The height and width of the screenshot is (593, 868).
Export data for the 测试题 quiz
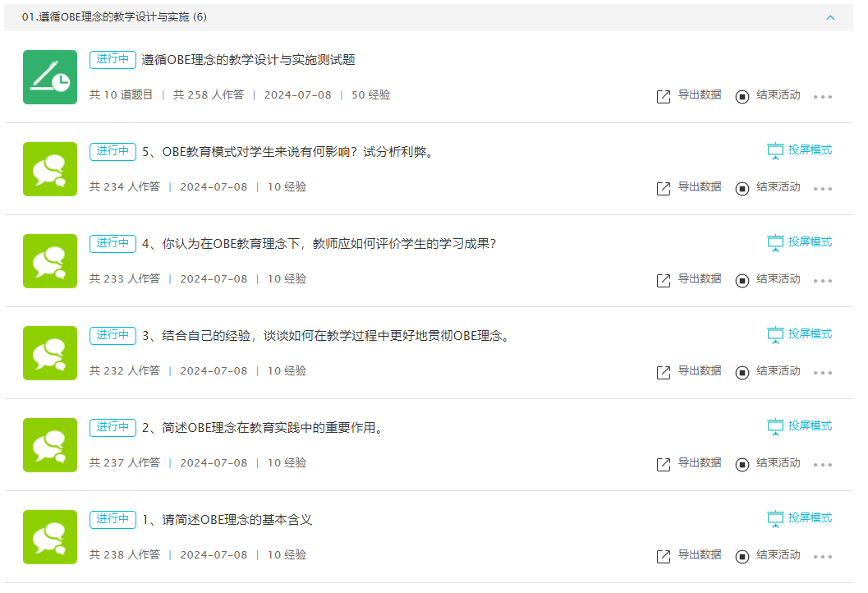(689, 95)
